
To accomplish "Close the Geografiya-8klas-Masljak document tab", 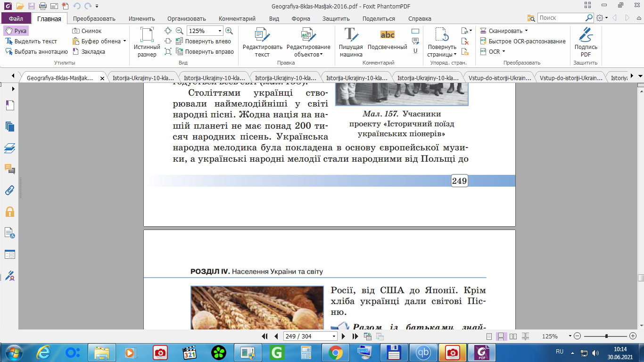I will click(102, 78).
